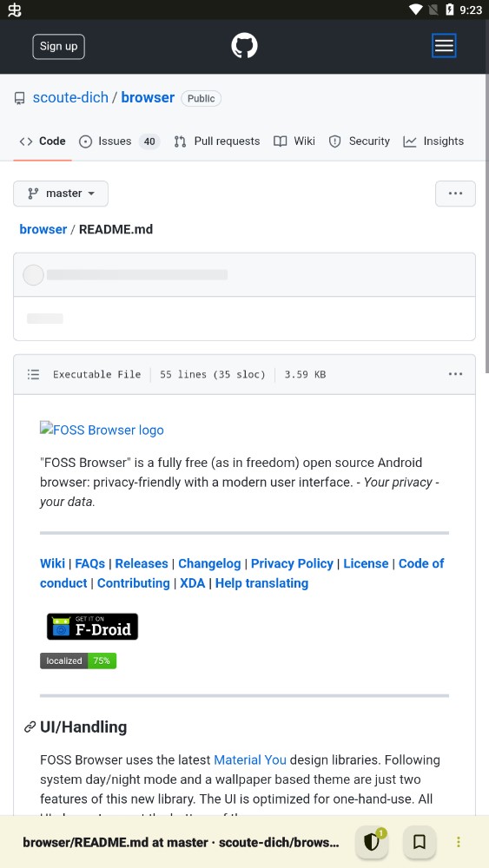Screen dimensions: 489x868
Task: Open the FOSS Browser logo image link
Action: [102, 430]
